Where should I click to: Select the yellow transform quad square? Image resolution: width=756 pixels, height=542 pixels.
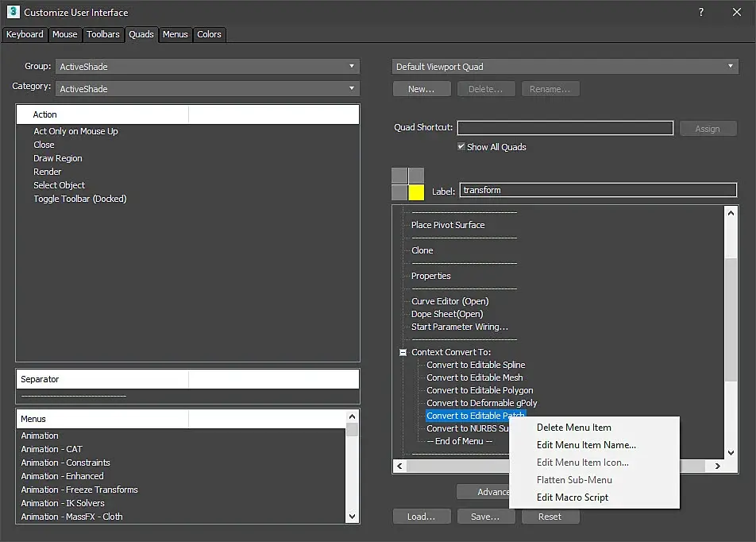coord(416,192)
